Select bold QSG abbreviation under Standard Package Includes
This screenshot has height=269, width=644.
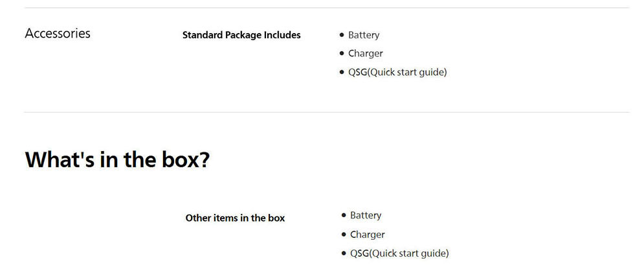(x=357, y=72)
